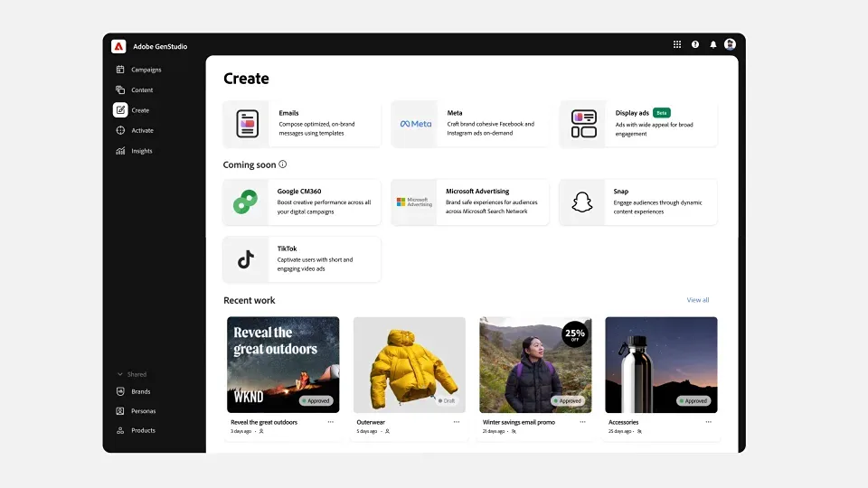Image resolution: width=868 pixels, height=488 pixels.
Task: Click the Meta logo icon
Action: pyautogui.click(x=416, y=124)
